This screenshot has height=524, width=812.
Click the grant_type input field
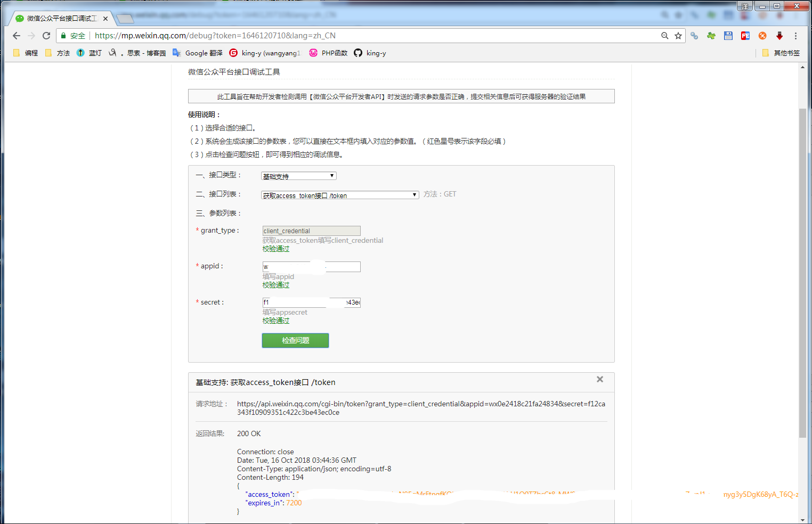coord(311,231)
